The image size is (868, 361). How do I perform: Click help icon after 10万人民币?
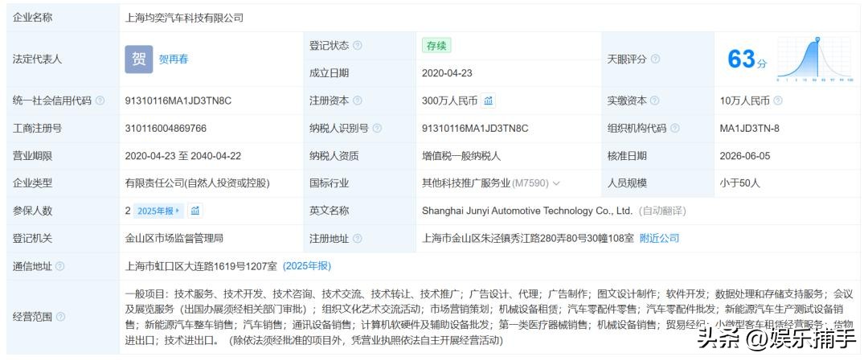(x=778, y=101)
